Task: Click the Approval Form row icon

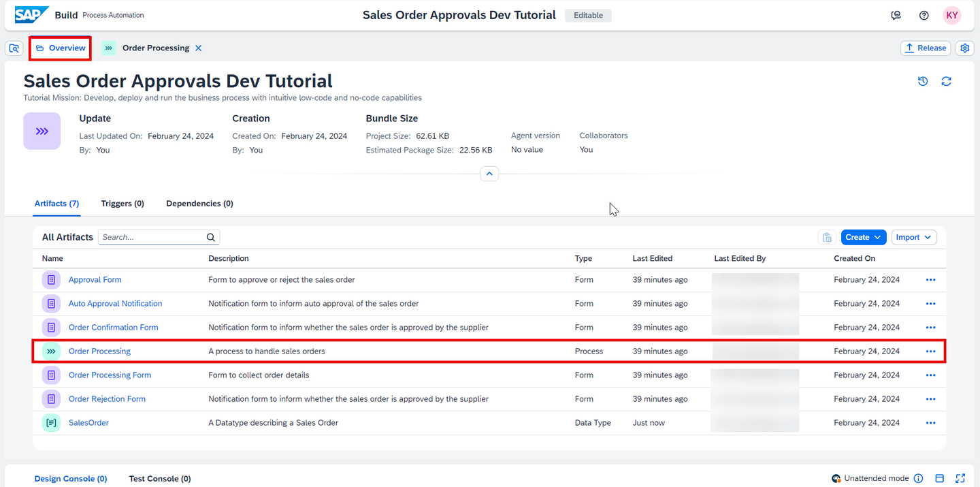Action: 51,280
